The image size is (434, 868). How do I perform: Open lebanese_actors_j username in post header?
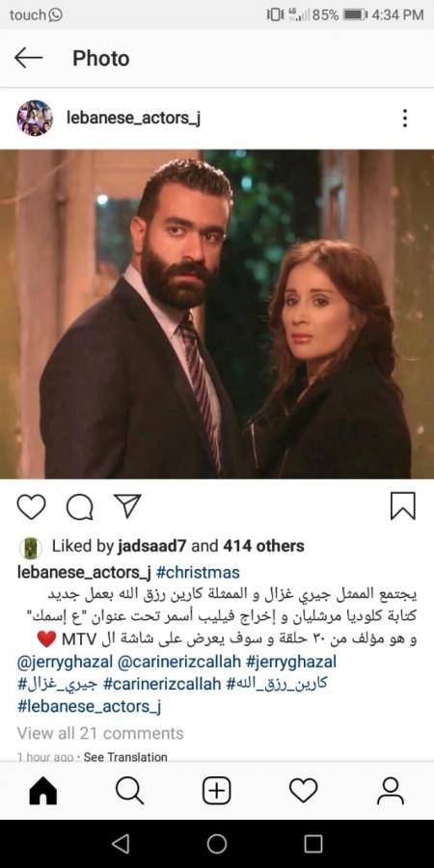click(133, 118)
